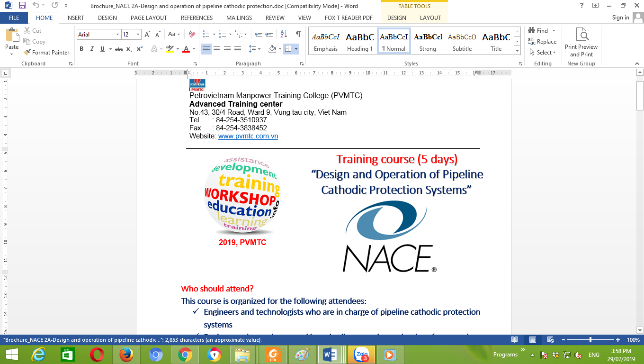Apply the Emphasis style

pos(326,41)
